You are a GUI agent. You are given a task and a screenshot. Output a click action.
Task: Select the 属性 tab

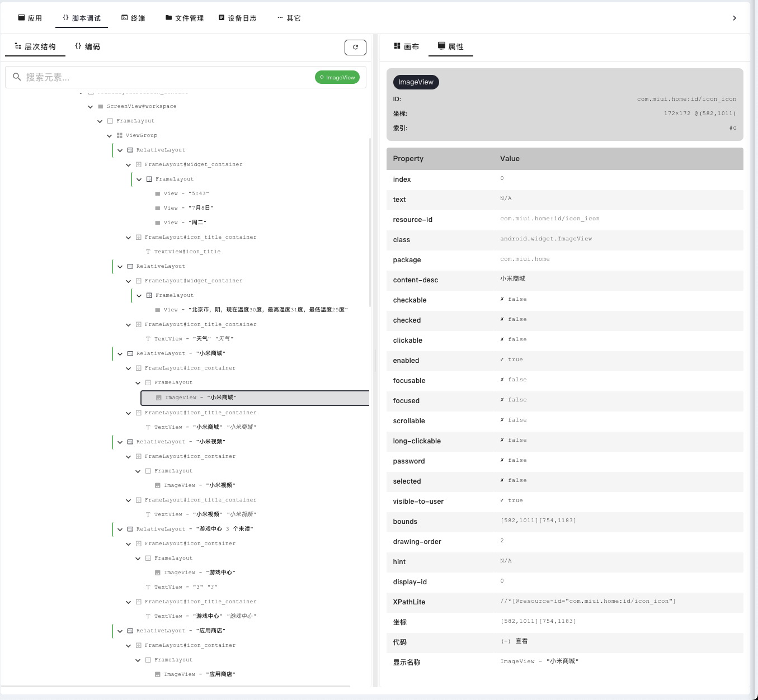(451, 46)
